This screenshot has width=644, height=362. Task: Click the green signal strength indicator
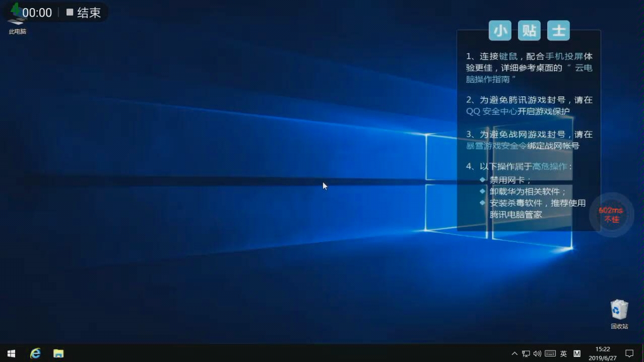[x=16, y=9]
